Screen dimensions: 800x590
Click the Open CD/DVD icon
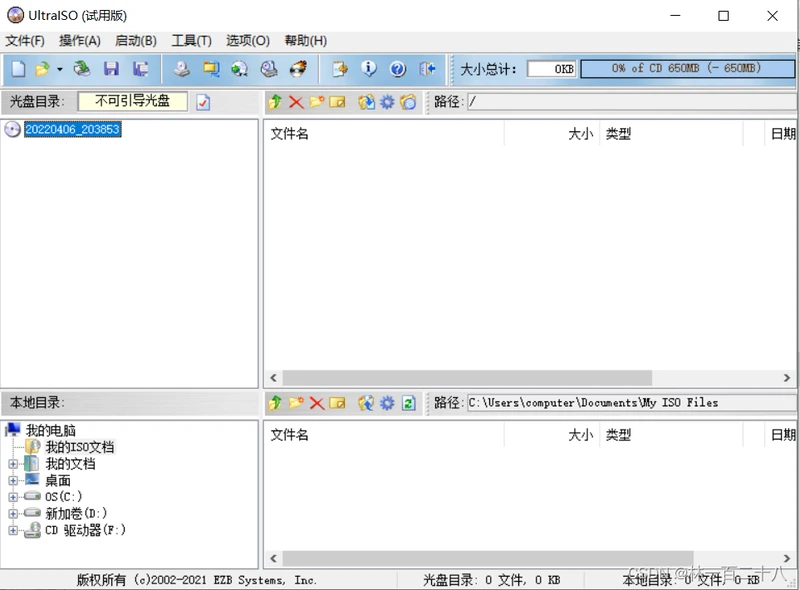82,68
